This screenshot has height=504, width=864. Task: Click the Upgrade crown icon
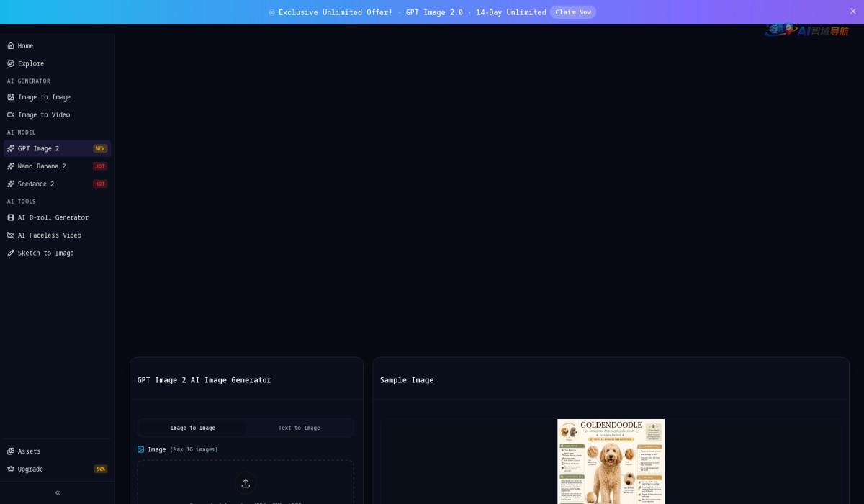tap(11, 469)
